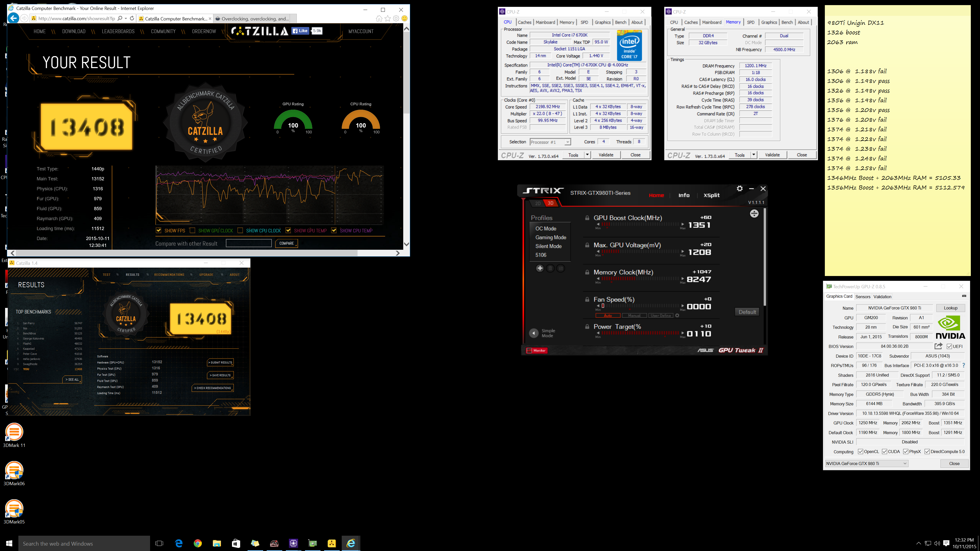Toggle SHOW FPS checkbox
This screenshot has width=980, height=551.
[159, 230]
